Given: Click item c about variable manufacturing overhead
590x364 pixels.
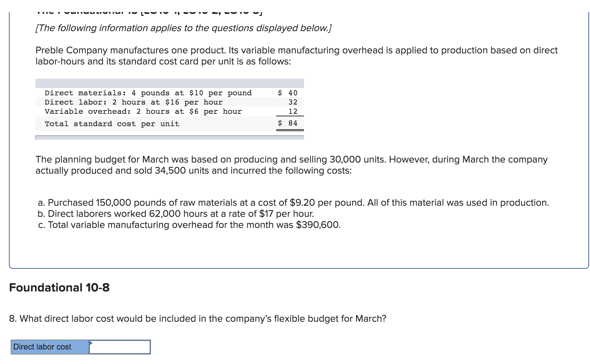Looking at the screenshot, I should pyautogui.click(x=189, y=225).
